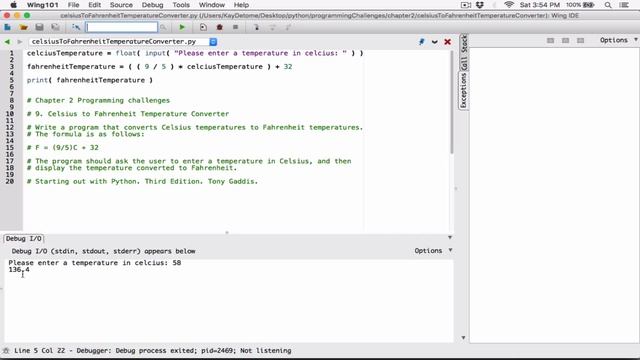Open the Edit menu

pos(94,5)
